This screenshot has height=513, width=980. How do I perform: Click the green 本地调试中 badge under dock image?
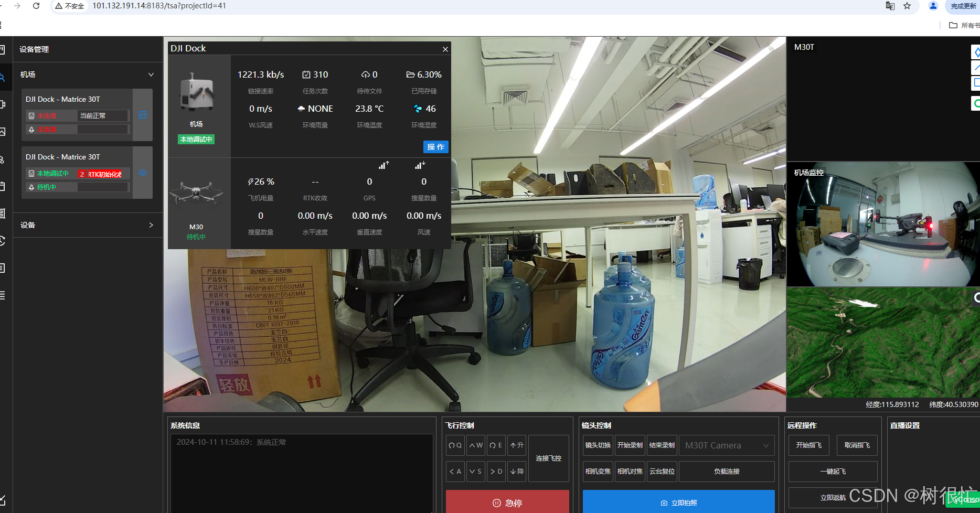click(x=196, y=140)
